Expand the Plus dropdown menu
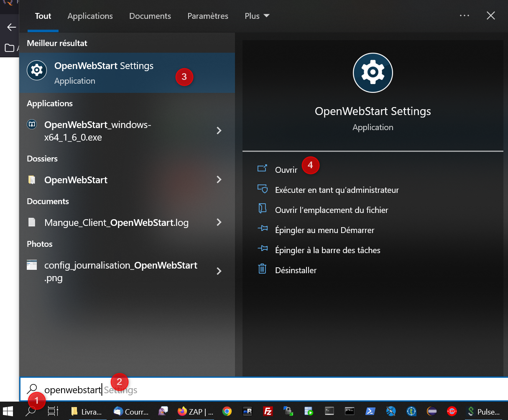 tap(257, 16)
